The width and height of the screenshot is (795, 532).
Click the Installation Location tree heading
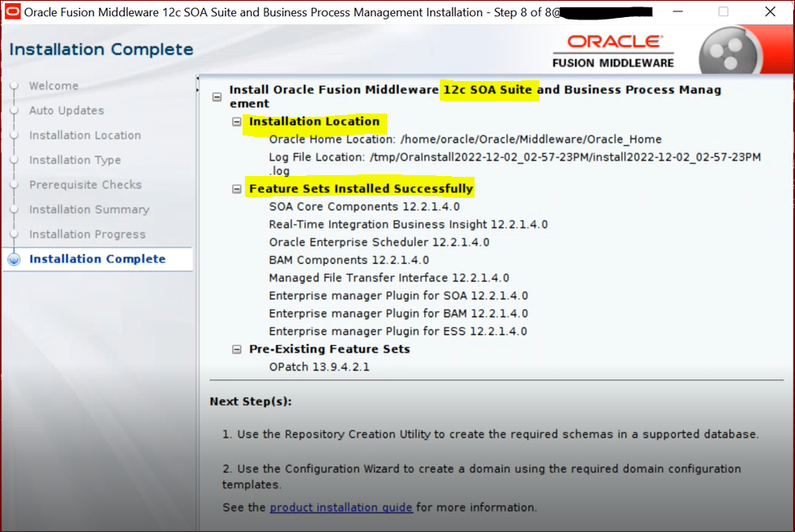[x=315, y=121]
